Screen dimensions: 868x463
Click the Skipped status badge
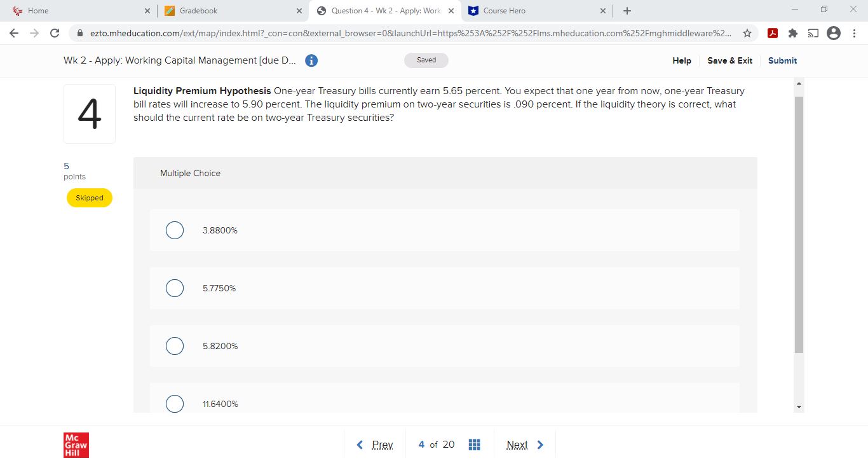pyautogui.click(x=90, y=198)
